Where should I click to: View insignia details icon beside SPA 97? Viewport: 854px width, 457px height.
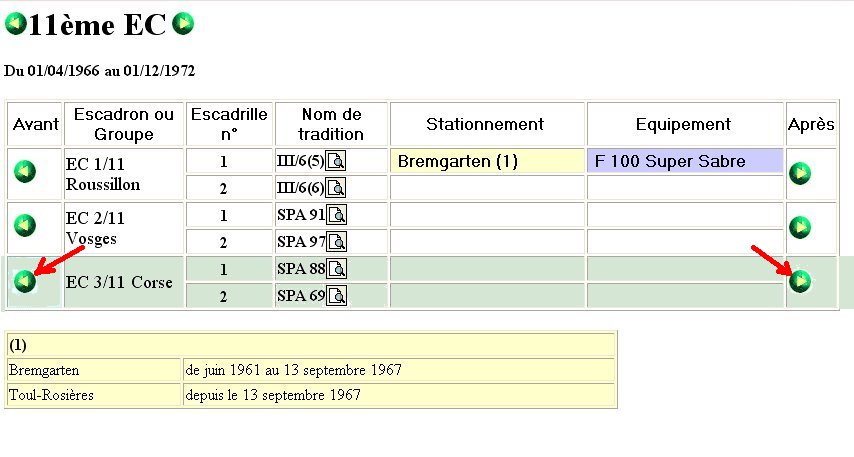pos(337,242)
